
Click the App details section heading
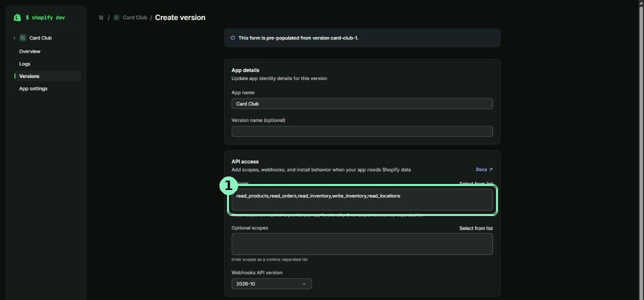[x=245, y=70]
